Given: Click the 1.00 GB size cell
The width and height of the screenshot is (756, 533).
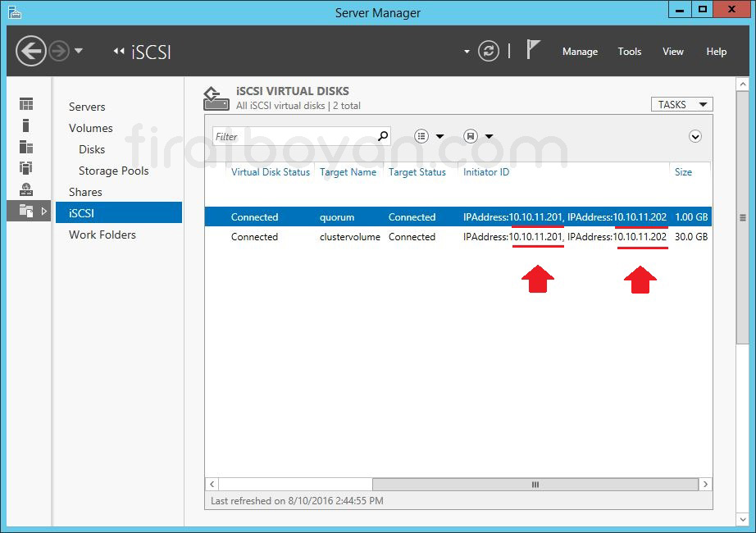Looking at the screenshot, I should [x=691, y=217].
